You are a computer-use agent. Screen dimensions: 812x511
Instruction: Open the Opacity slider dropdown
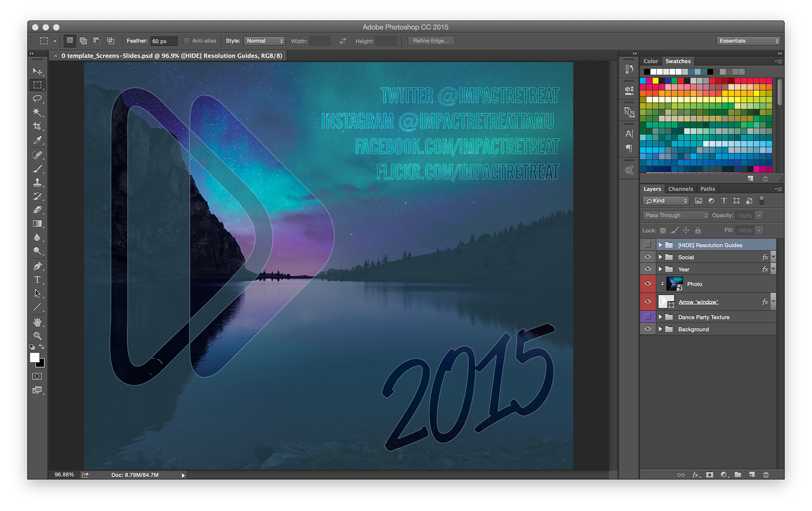[x=759, y=216]
